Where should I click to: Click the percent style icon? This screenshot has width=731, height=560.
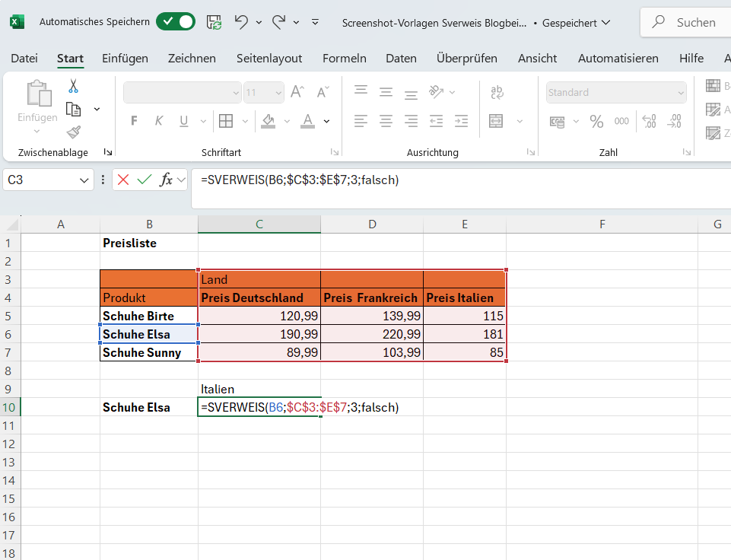[596, 121]
